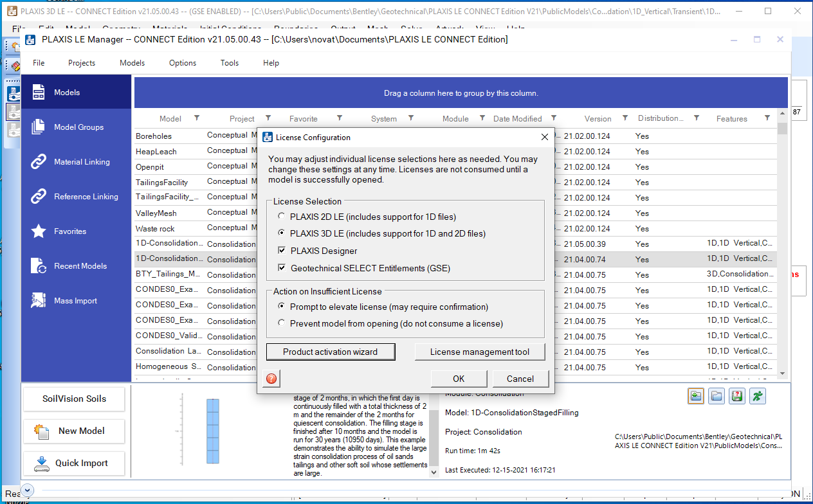
Task: Click the round chevron collapse button at bottom left
Action: coord(27,489)
